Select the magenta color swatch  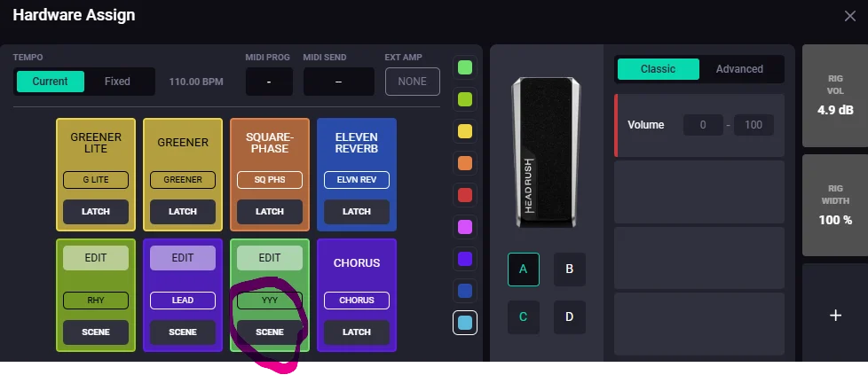click(465, 227)
